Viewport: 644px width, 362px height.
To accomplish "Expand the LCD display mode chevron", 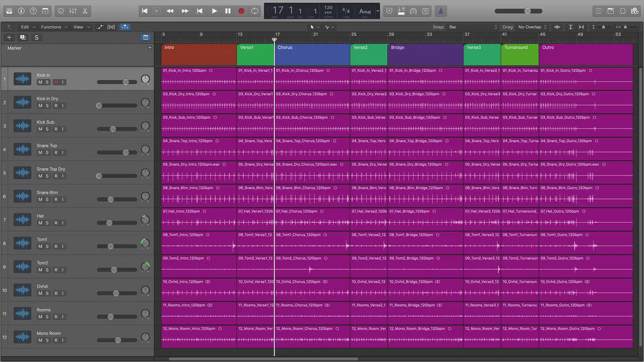I will [x=378, y=11].
